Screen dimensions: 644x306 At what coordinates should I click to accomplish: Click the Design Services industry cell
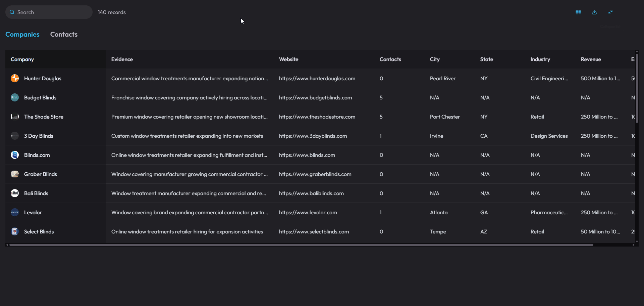[549, 136]
